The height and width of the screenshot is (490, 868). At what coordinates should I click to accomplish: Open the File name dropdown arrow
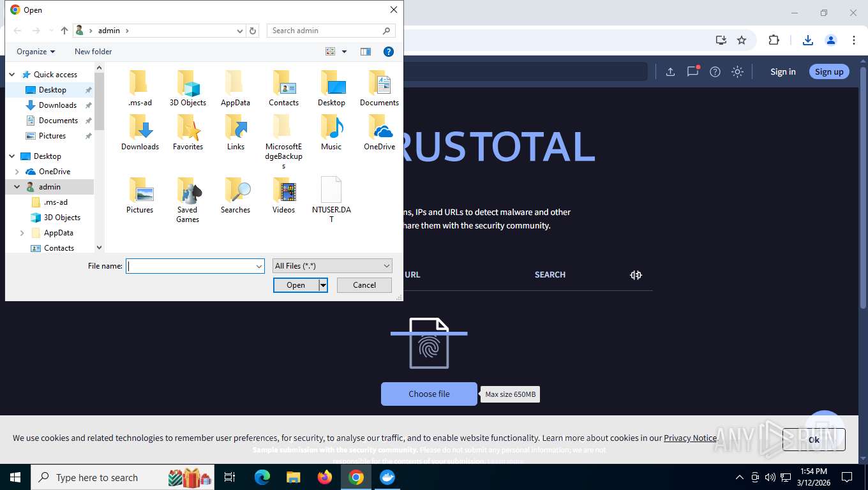pyautogui.click(x=259, y=266)
